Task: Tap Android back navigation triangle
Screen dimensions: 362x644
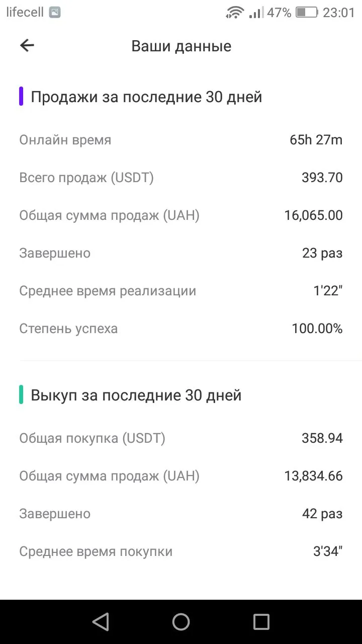Action: (x=101, y=622)
